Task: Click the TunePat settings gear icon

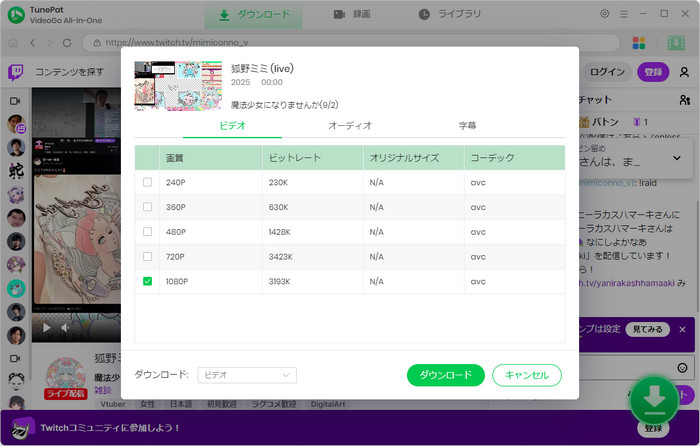Action: [604, 14]
